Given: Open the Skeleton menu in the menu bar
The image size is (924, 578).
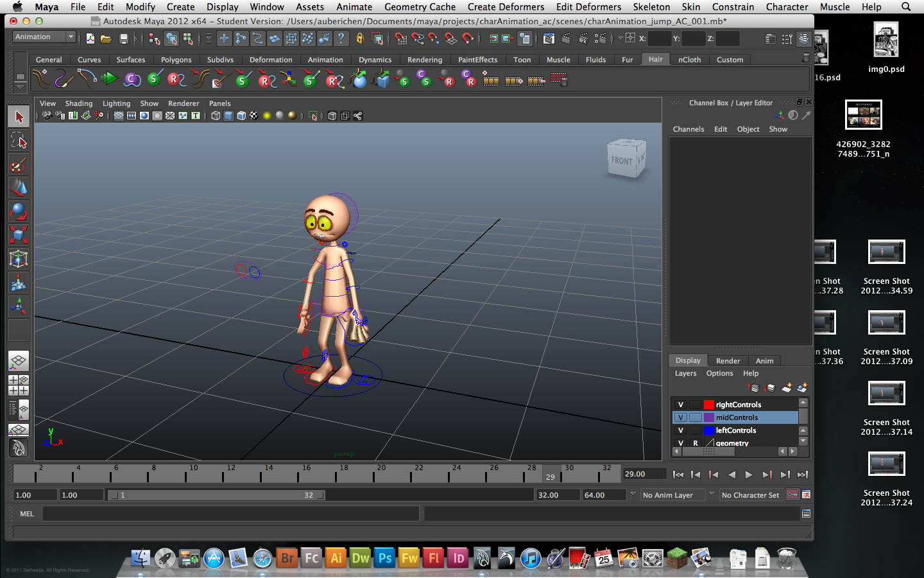Looking at the screenshot, I should pyautogui.click(x=651, y=7).
